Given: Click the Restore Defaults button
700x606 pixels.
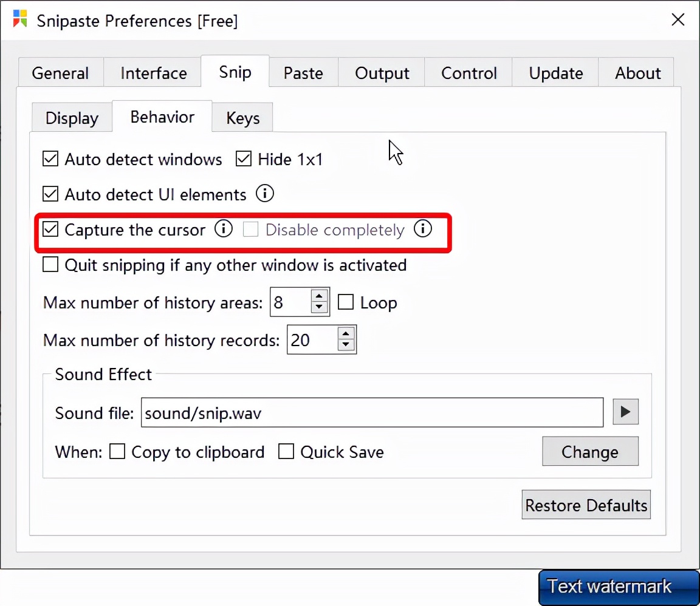Looking at the screenshot, I should click(586, 505).
